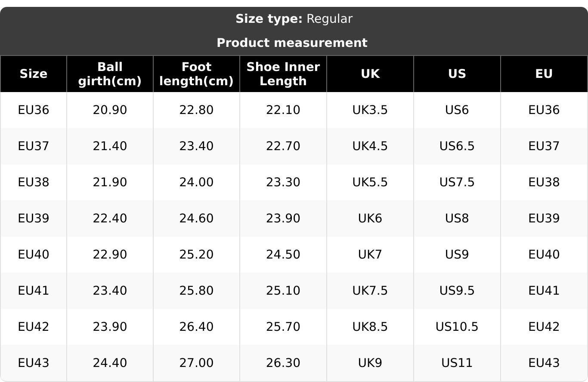Click the UK9 cell
588x382 pixels.
(x=370, y=363)
